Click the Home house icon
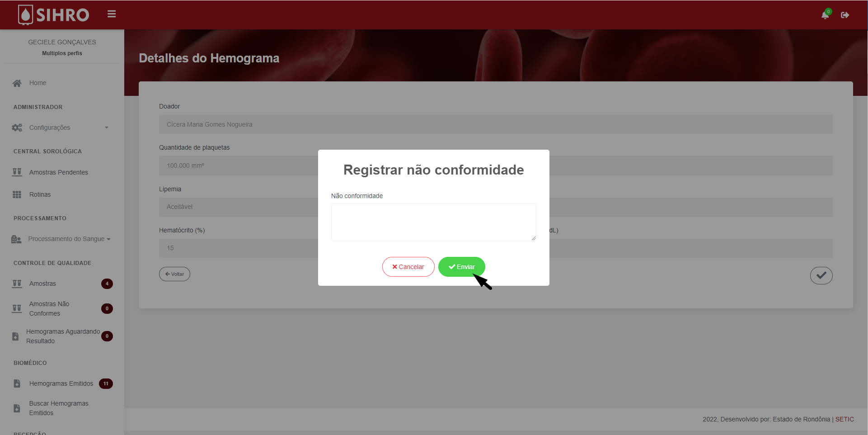 [17, 83]
